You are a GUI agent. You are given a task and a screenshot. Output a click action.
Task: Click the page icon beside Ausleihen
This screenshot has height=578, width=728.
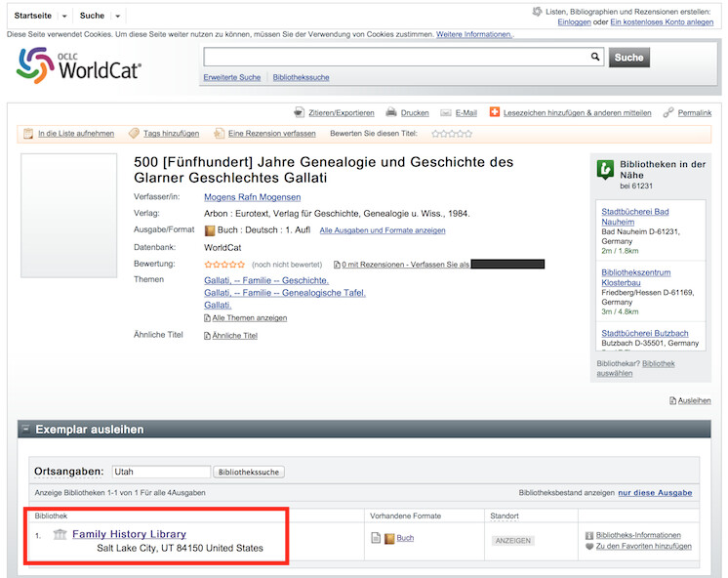(672, 400)
